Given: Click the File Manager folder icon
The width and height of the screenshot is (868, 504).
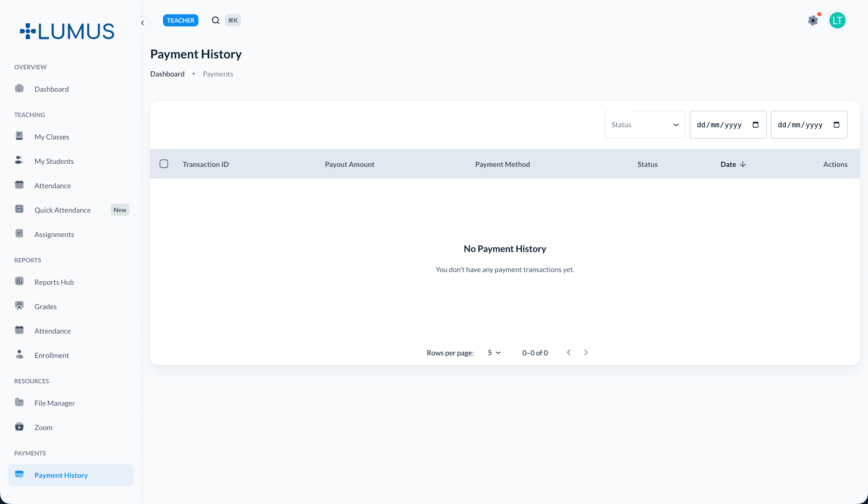Looking at the screenshot, I should (19, 402).
